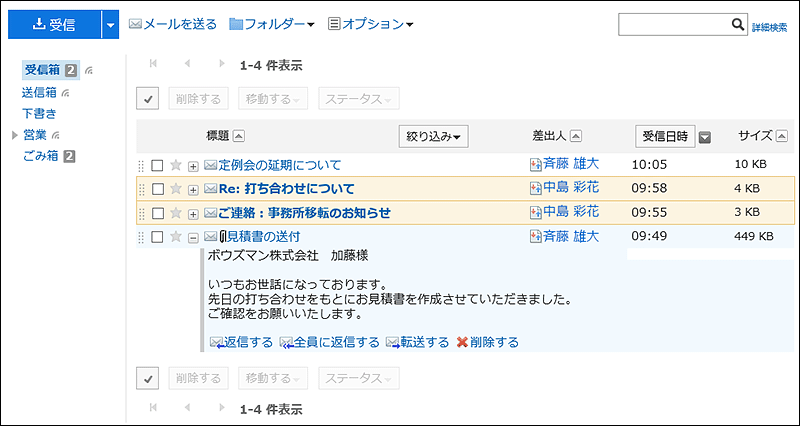Click the feed icon beside 営業
Screen dimensions: 800x426
[56, 136]
